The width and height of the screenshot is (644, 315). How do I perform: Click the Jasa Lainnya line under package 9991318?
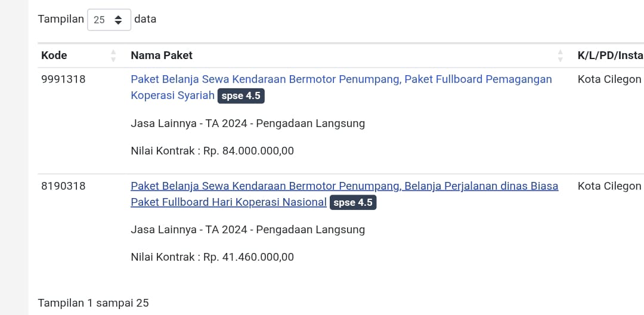[247, 123]
